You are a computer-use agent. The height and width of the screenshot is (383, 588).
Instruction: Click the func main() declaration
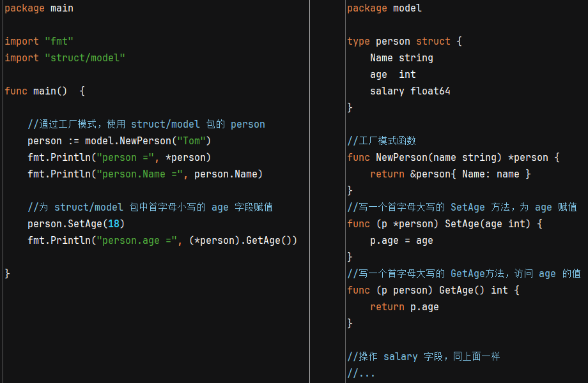click(44, 91)
